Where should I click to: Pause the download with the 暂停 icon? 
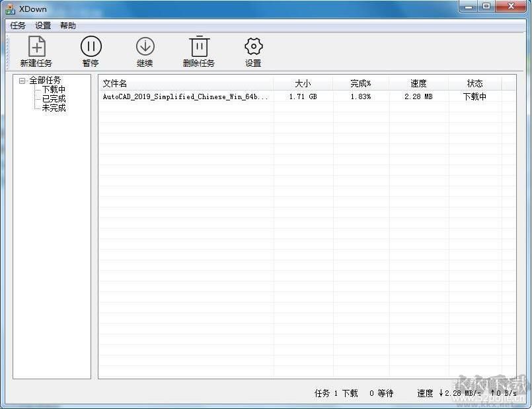[x=91, y=46]
